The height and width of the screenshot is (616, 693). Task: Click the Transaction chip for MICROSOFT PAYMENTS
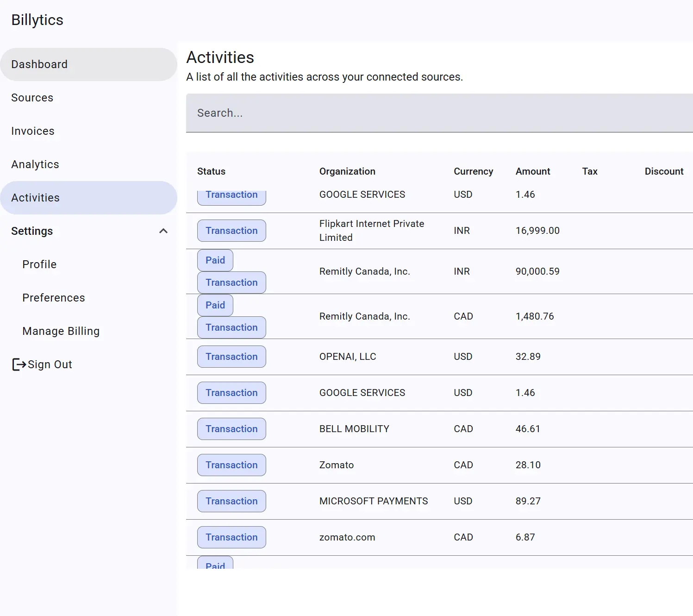(231, 501)
